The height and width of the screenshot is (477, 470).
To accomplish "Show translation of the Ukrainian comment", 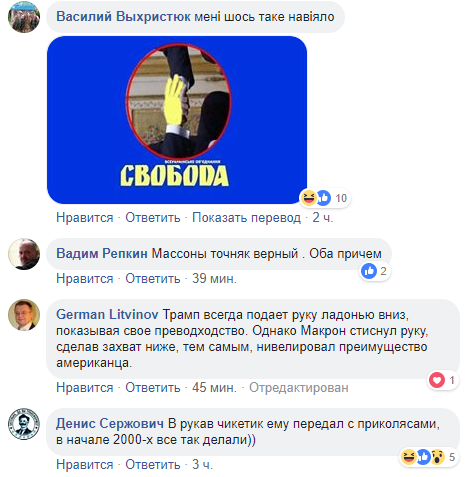I will point(246,218).
